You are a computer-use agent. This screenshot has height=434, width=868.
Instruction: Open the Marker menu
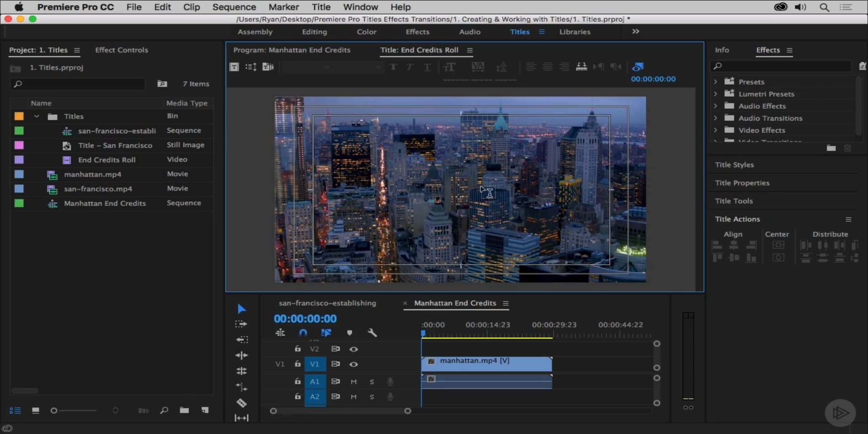pyautogui.click(x=283, y=7)
